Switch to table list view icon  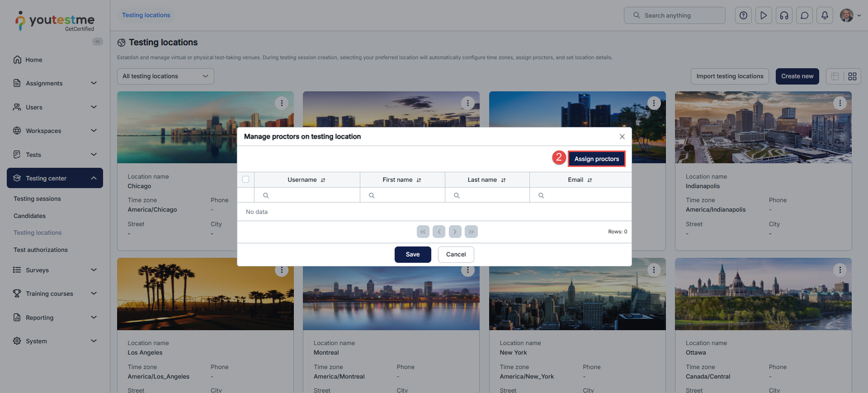pos(835,77)
